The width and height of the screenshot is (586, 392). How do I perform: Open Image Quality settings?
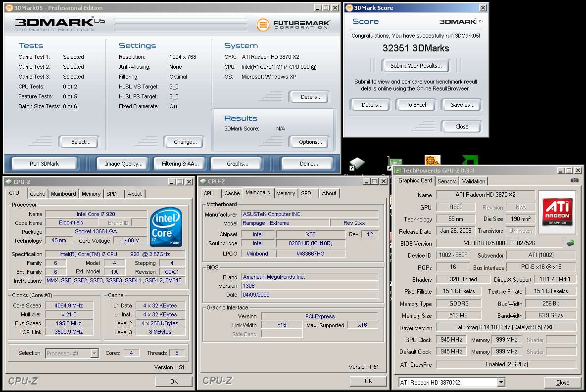(123, 164)
